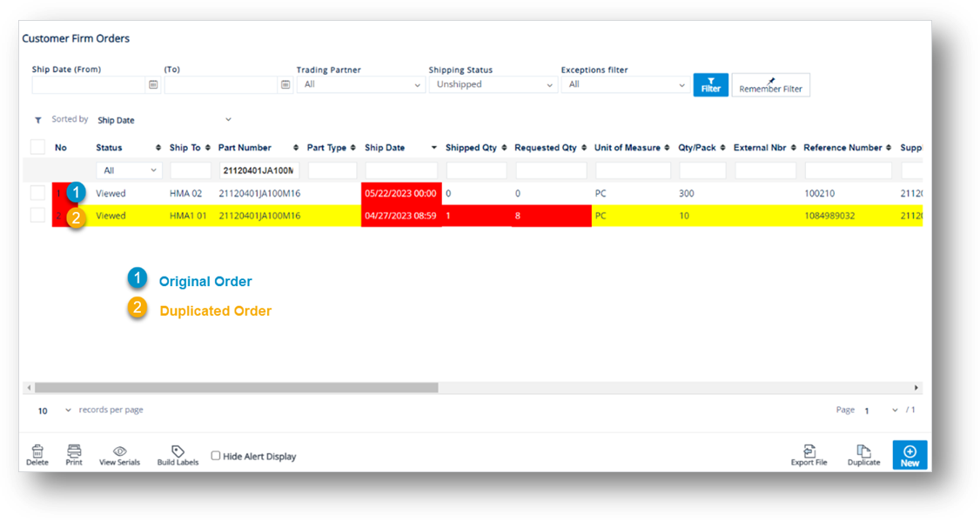Open the Status column filter dropdown
The image size is (980, 520).
point(130,170)
